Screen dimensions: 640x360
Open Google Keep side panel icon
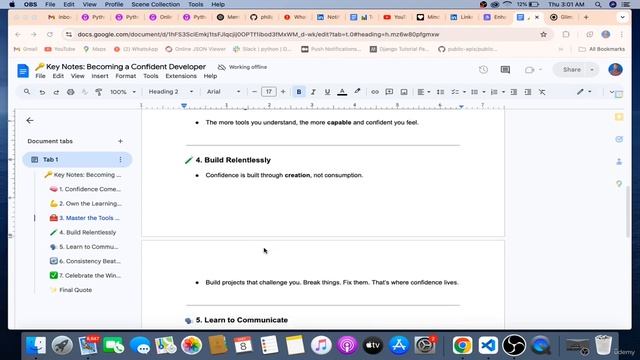tap(619, 117)
